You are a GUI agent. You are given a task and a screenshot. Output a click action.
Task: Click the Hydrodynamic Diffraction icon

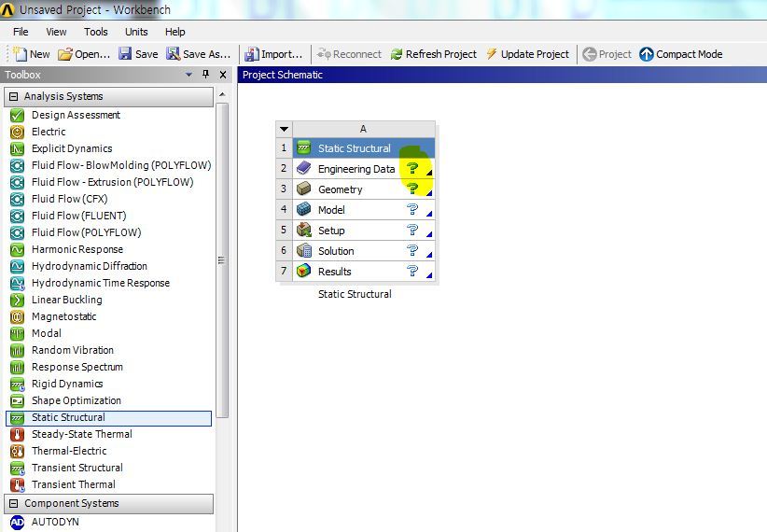[17, 266]
